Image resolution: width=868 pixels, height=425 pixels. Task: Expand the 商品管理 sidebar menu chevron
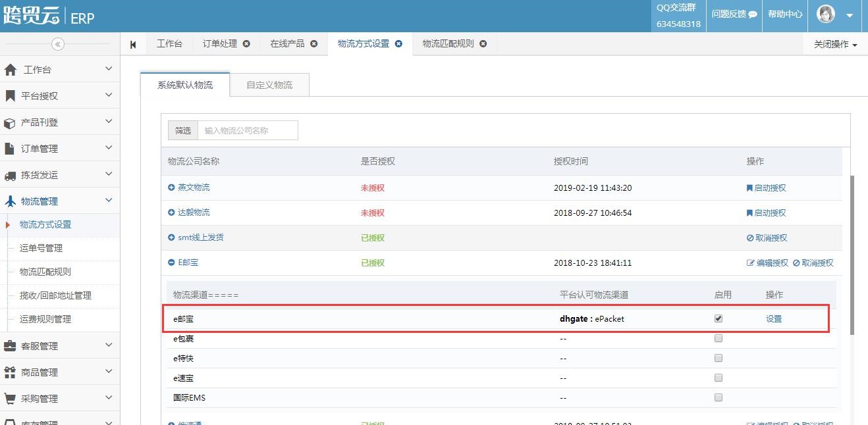(x=109, y=371)
